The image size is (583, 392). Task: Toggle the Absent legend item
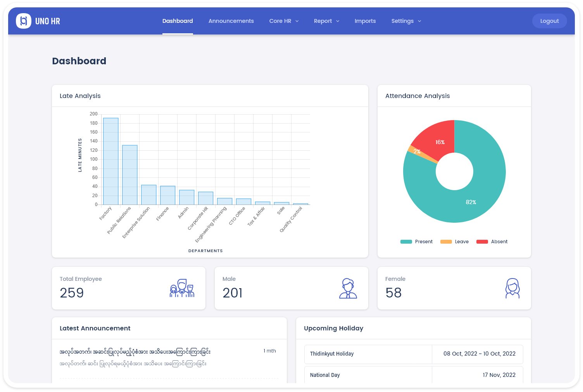492,242
